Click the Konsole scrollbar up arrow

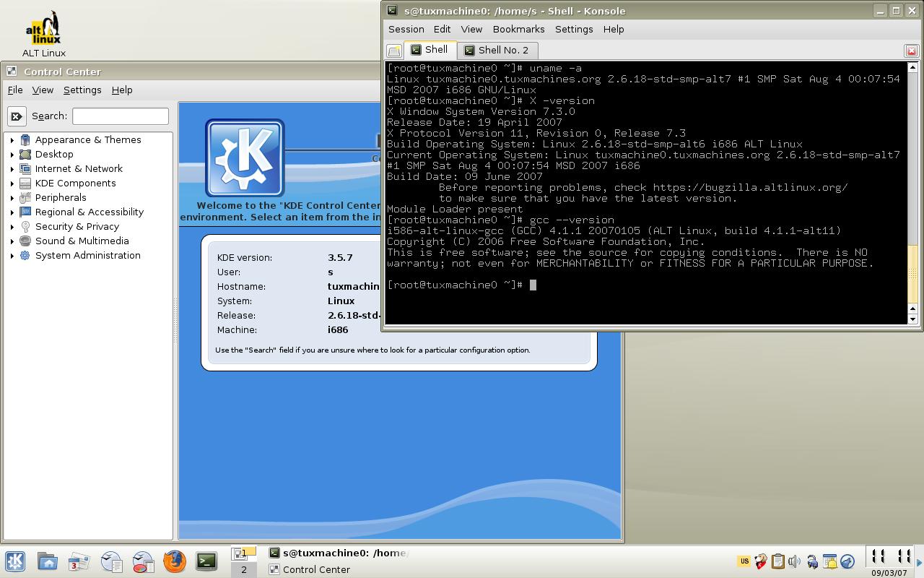(x=912, y=66)
